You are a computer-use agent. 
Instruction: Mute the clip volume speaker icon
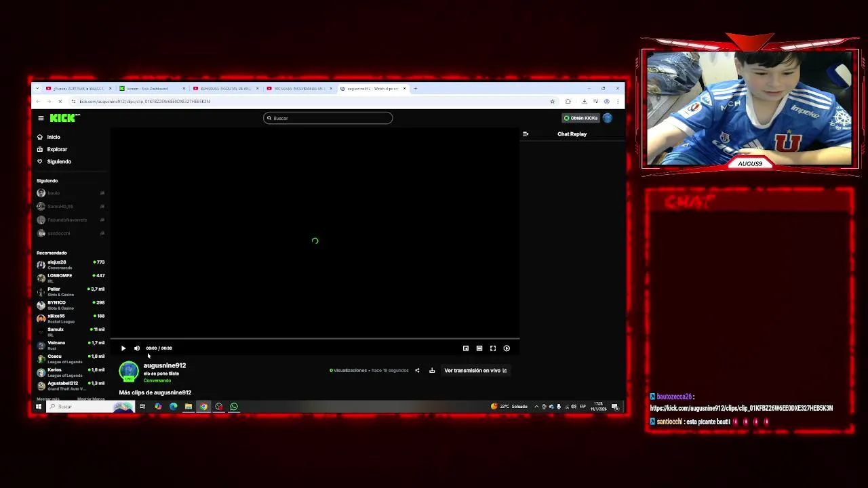point(137,348)
